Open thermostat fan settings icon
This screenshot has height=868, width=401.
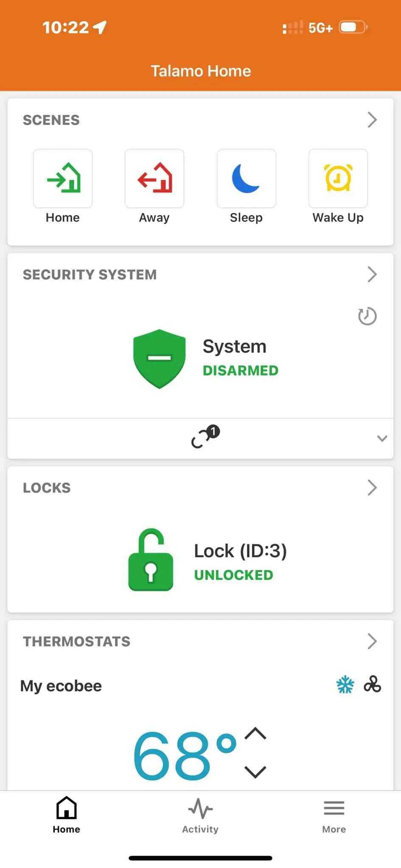[x=372, y=684]
